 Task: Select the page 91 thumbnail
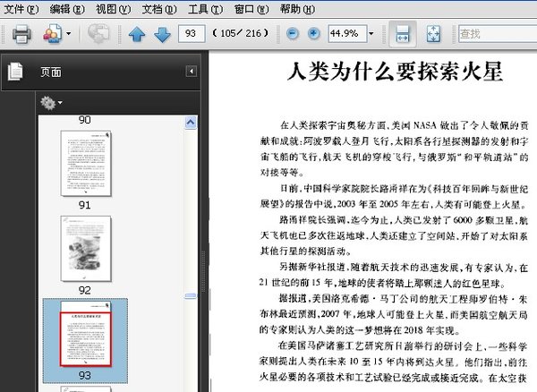pyautogui.click(x=85, y=162)
